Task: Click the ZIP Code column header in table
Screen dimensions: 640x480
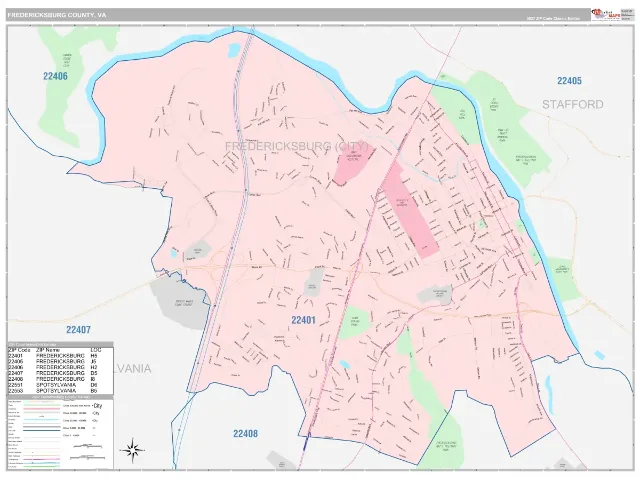Action: click(x=19, y=350)
